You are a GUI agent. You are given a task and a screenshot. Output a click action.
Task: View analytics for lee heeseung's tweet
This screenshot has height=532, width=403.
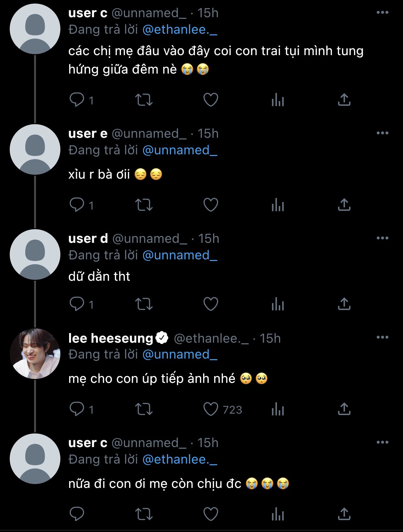278,409
